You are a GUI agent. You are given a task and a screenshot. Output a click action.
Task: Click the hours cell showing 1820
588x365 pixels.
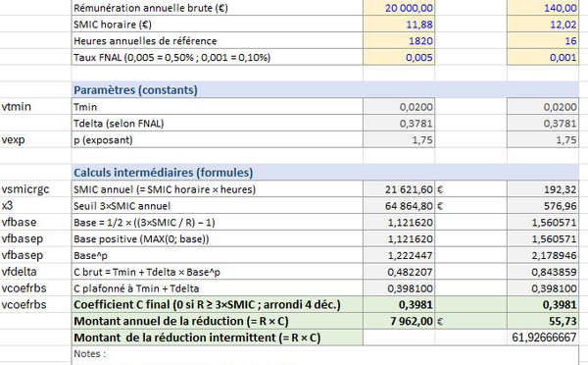[x=399, y=40]
